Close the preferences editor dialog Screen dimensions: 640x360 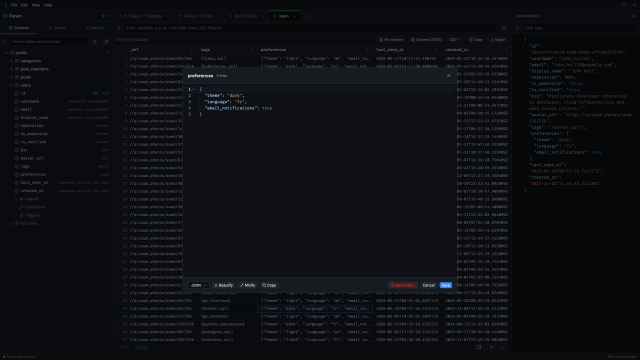(448, 76)
